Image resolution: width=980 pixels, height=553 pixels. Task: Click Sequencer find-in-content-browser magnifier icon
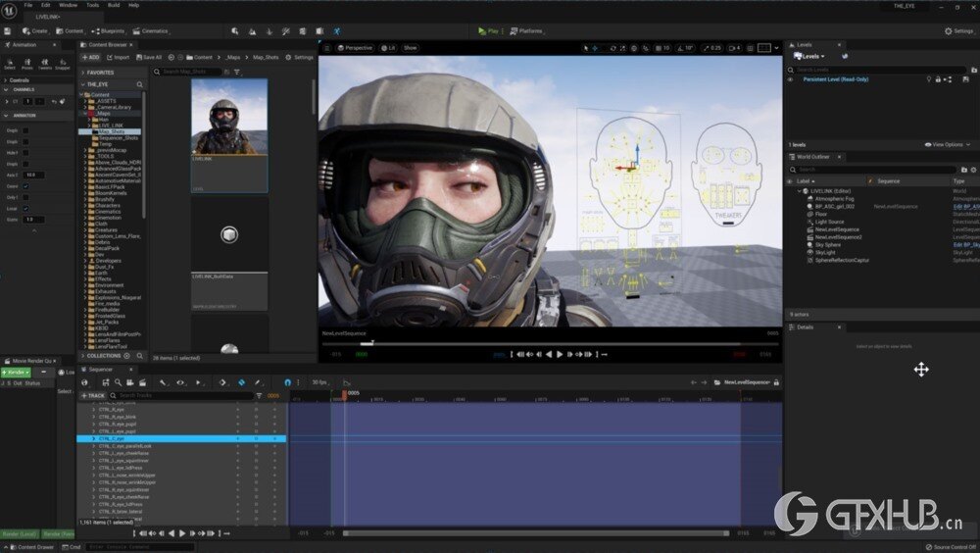[x=118, y=382]
